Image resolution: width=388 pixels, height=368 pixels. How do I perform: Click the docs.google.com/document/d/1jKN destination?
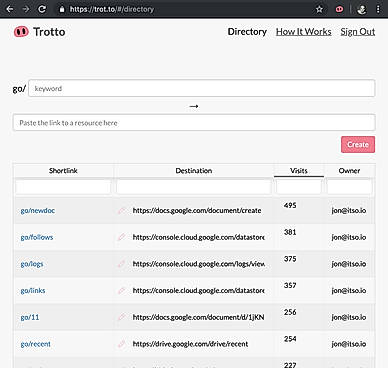coord(198,317)
